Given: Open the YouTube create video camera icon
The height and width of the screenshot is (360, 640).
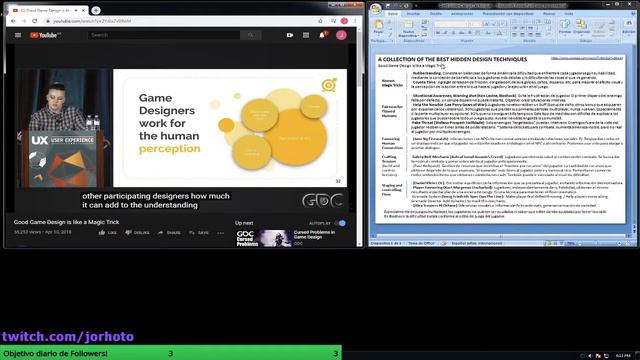Looking at the screenshot, I should coord(290,35).
